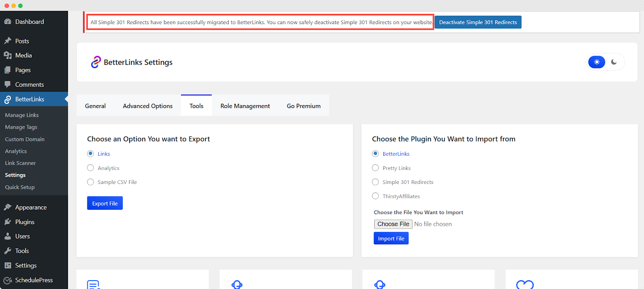The image size is (644, 289).
Task: Click the 'Choose an Option You want to Export' heading
Action: coord(149,139)
